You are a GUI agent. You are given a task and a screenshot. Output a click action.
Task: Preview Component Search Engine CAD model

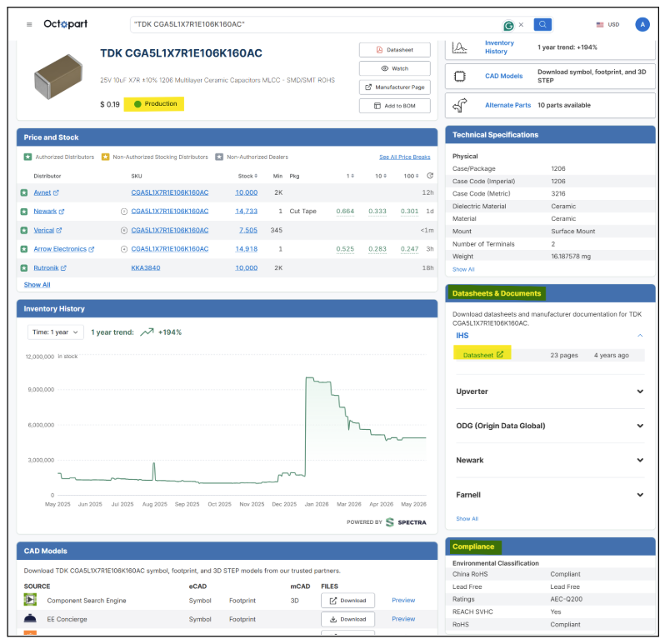click(403, 601)
